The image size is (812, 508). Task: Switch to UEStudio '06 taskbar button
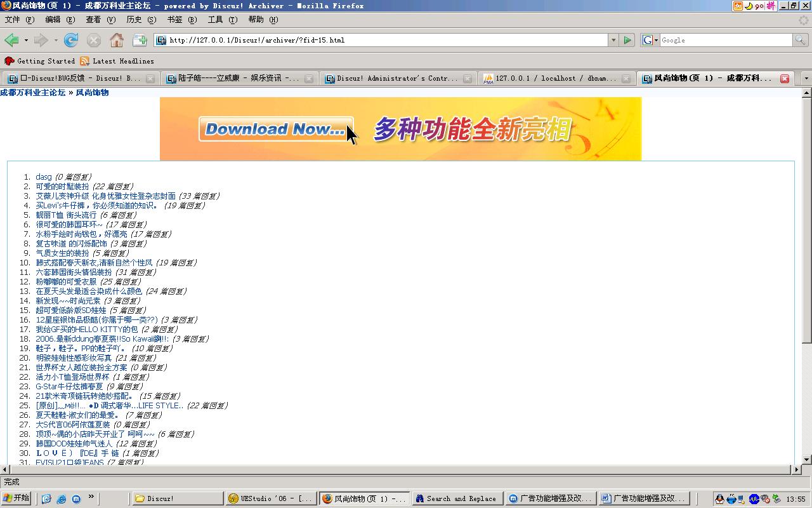coord(270,498)
